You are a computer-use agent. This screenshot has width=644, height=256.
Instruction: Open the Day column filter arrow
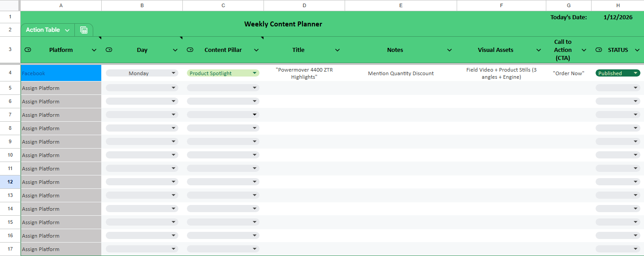175,50
